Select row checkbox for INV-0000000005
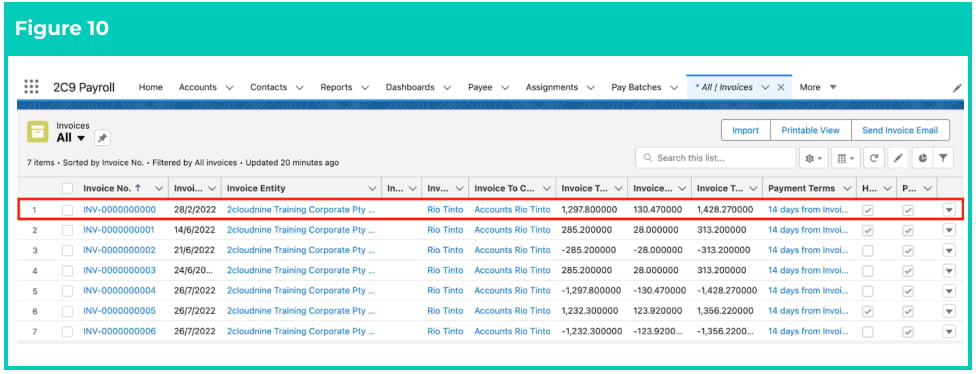This screenshot has width=976, height=374. (x=67, y=311)
